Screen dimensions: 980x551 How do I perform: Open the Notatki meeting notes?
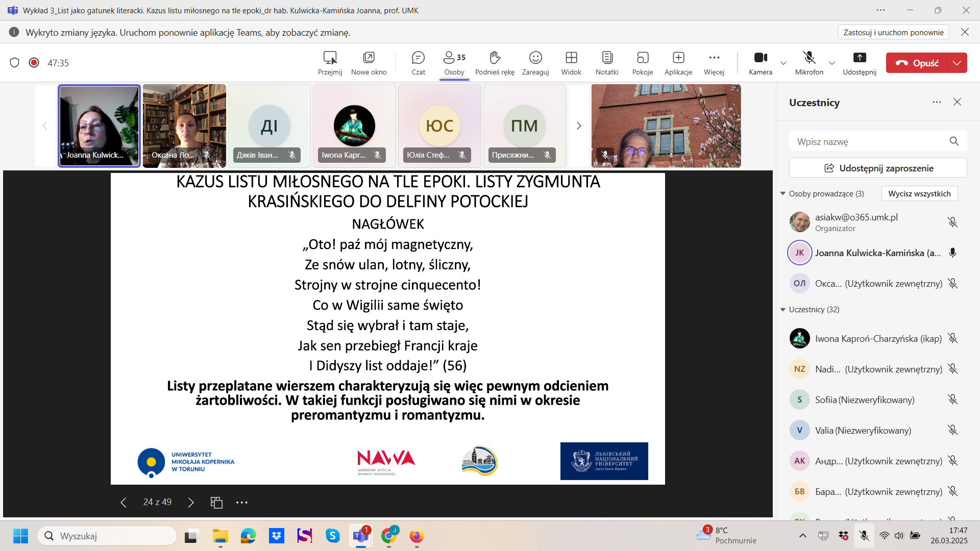click(606, 63)
